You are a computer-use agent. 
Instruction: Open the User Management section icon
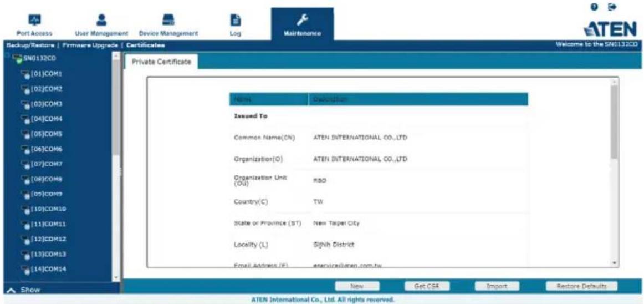(101, 20)
